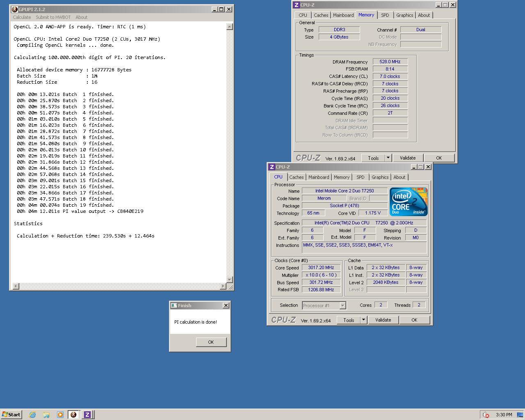This screenshot has width=525, height=420.
Task: Click the memory Size 4 GBytes field
Action: (x=339, y=37)
